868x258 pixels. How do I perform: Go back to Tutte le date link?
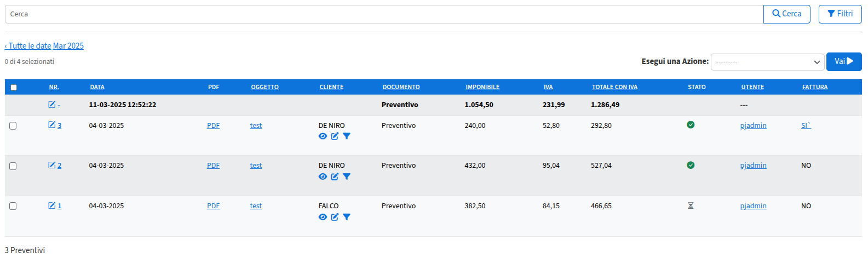pyautogui.click(x=28, y=46)
